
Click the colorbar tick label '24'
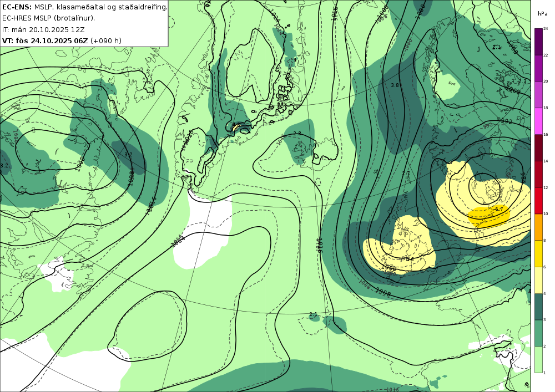(x=546, y=29)
